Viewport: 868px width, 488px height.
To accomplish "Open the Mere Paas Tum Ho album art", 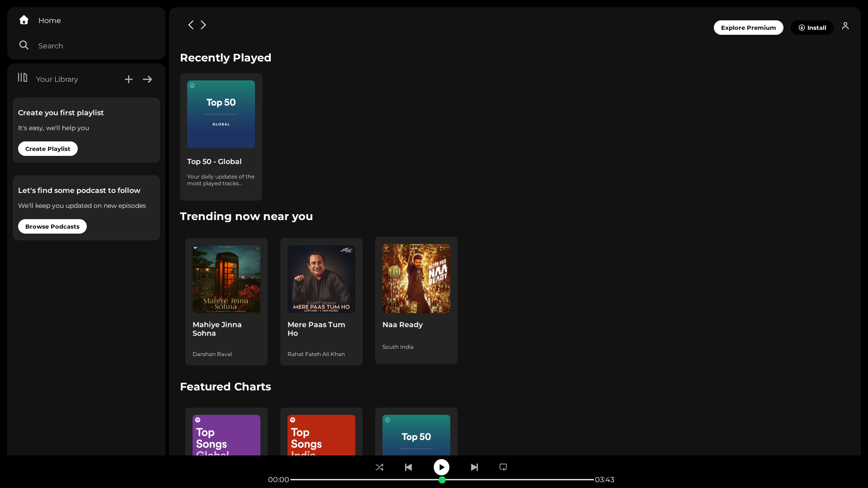I will point(321,279).
